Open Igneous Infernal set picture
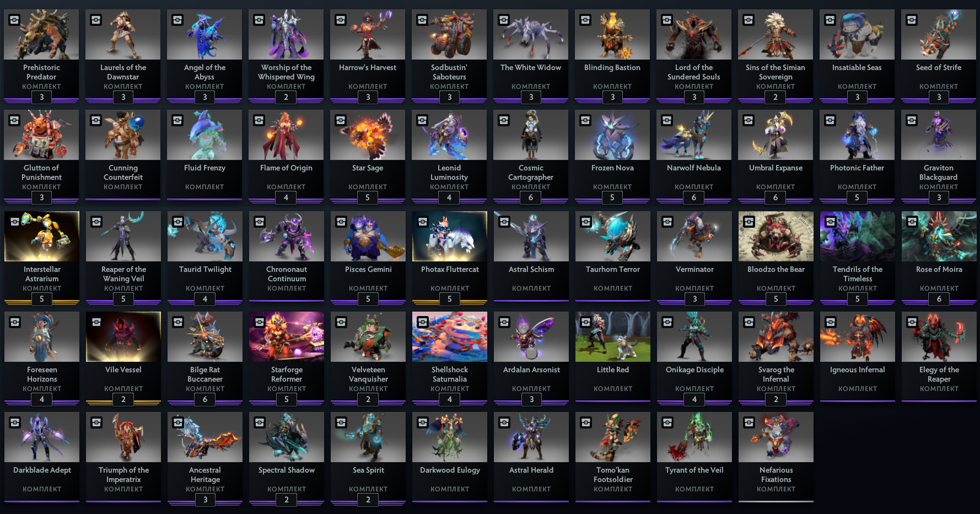Viewport: 980px width, 514px height. (x=858, y=336)
